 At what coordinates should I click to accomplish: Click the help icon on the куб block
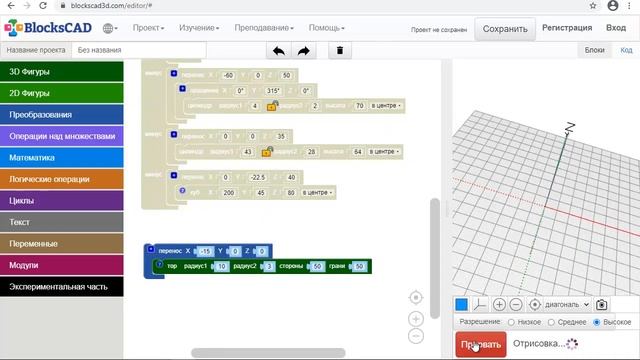click(x=182, y=191)
